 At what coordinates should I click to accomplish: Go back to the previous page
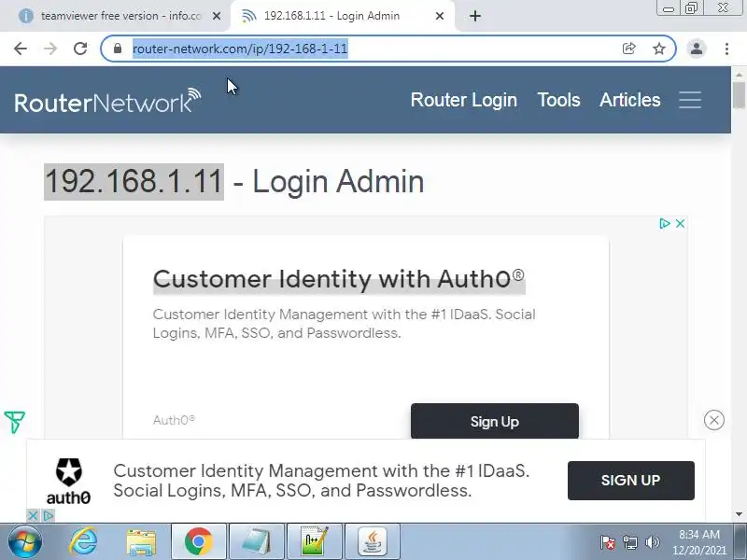(x=21, y=49)
